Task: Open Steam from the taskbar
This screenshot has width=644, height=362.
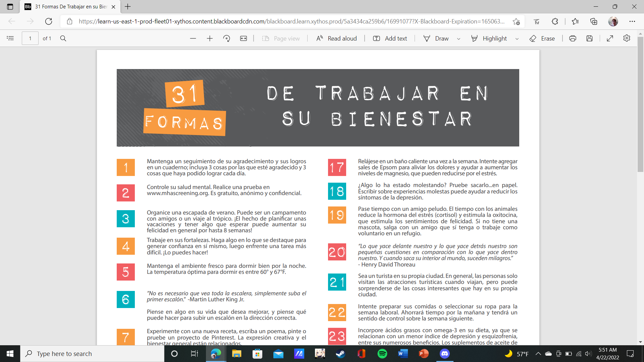Action: pyautogui.click(x=340, y=354)
